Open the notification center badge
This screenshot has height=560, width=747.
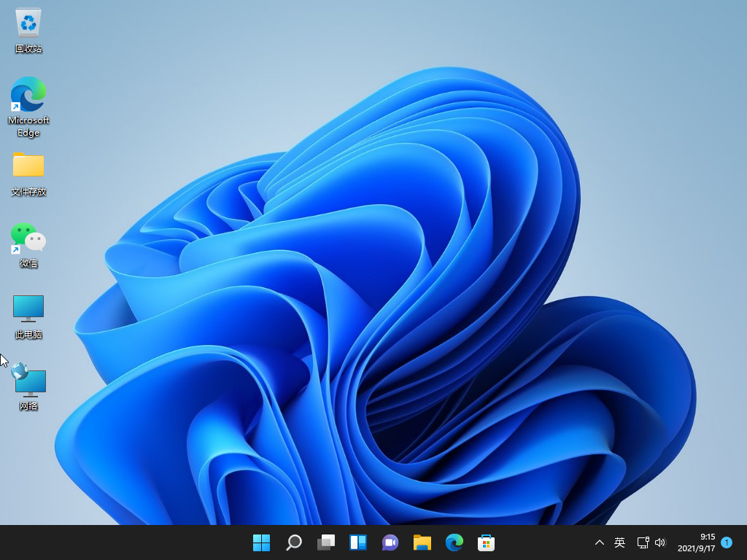click(x=727, y=542)
